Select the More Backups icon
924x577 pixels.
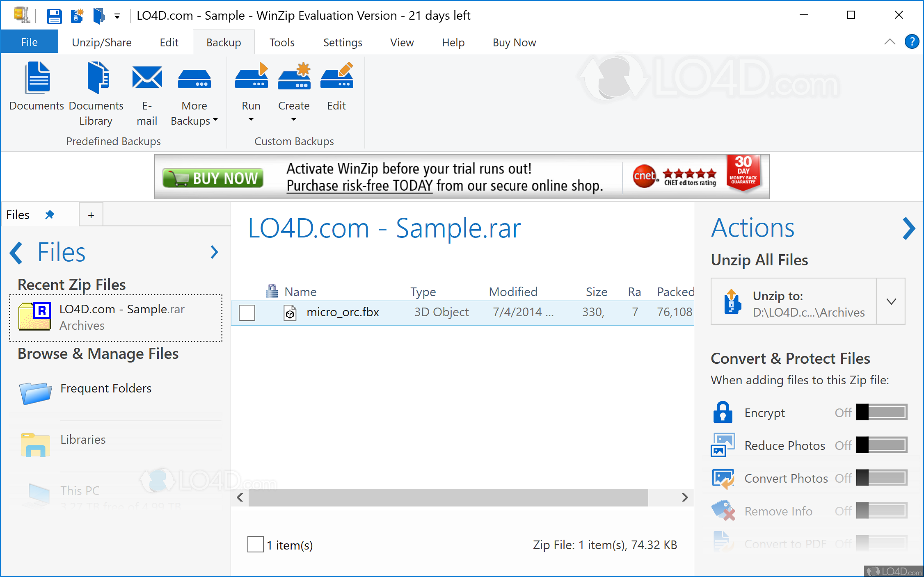(x=194, y=78)
